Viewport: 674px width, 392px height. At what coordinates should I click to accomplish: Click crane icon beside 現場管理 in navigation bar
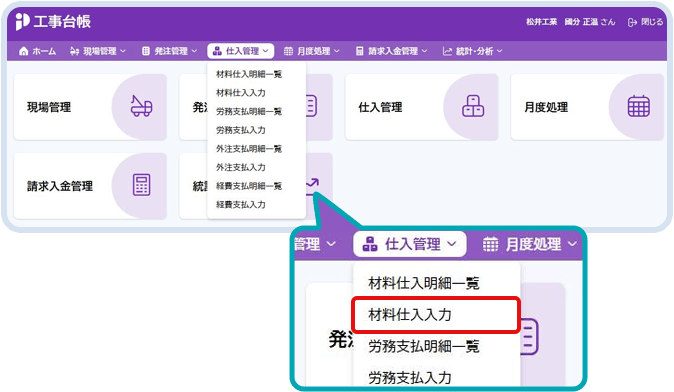tap(74, 51)
